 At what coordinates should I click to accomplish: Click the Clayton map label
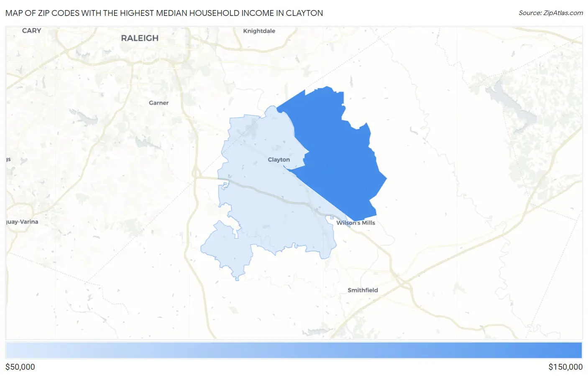(279, 160)
